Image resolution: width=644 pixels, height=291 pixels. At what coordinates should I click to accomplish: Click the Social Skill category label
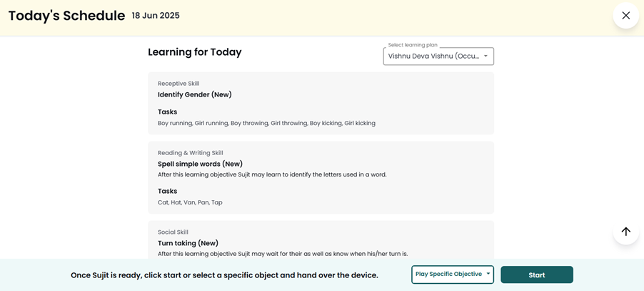pos(173,232)
